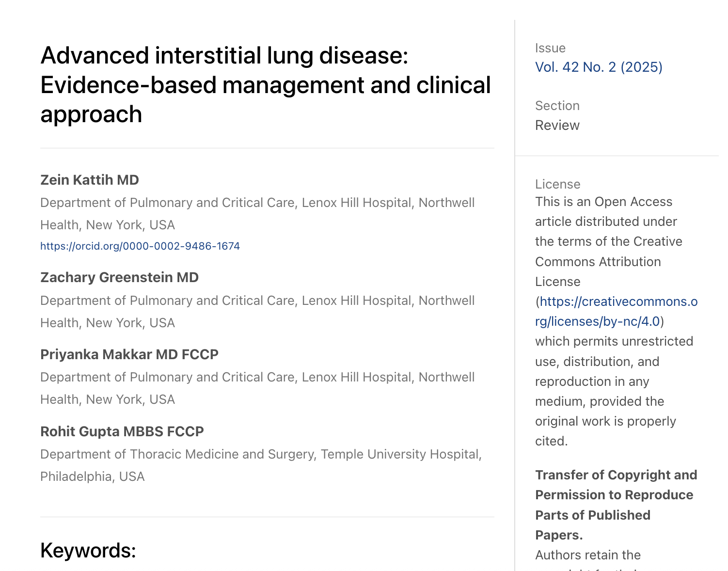Viewport: 728px width, 571px height.
Task: Select author name Zein Kattih MD
Action: pos(90,180)
